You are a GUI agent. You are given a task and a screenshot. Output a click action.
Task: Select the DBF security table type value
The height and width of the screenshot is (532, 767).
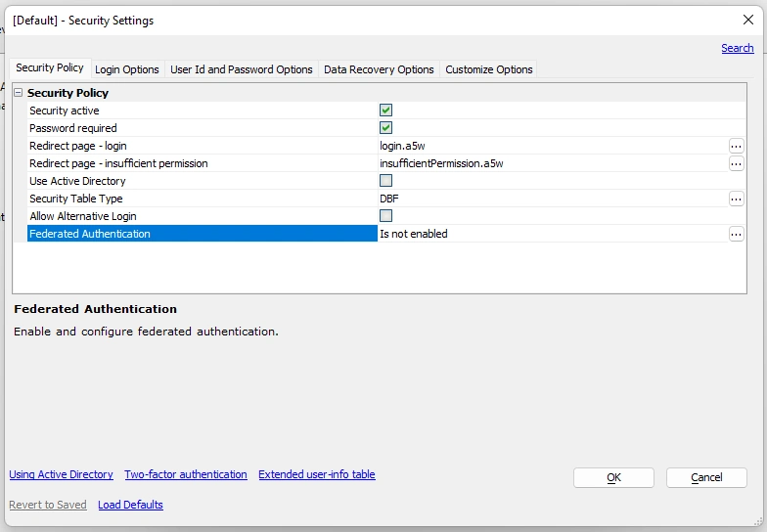pyautogui.click(x=553, y=199)
